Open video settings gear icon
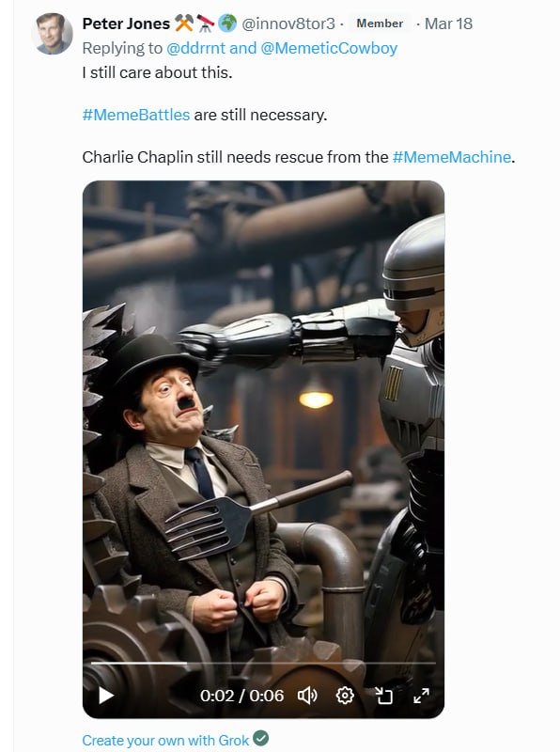The image size is (560, 752). 345,695
